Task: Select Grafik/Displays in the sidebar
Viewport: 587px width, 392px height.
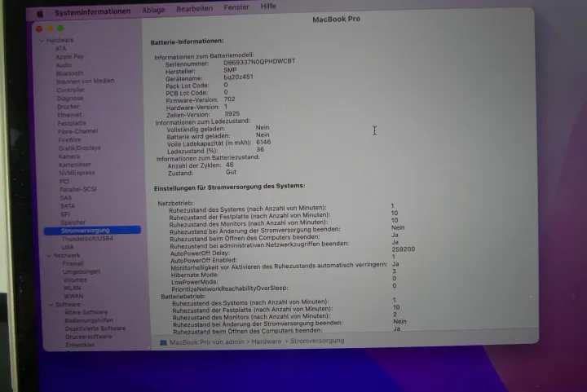Action: point(79,148)
